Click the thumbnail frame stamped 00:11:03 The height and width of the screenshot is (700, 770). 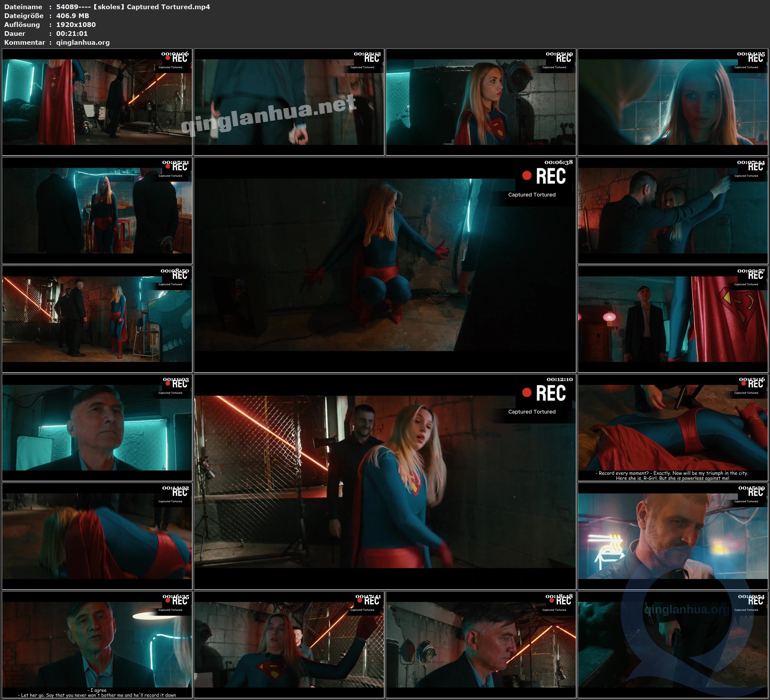[x=97, y=427]
